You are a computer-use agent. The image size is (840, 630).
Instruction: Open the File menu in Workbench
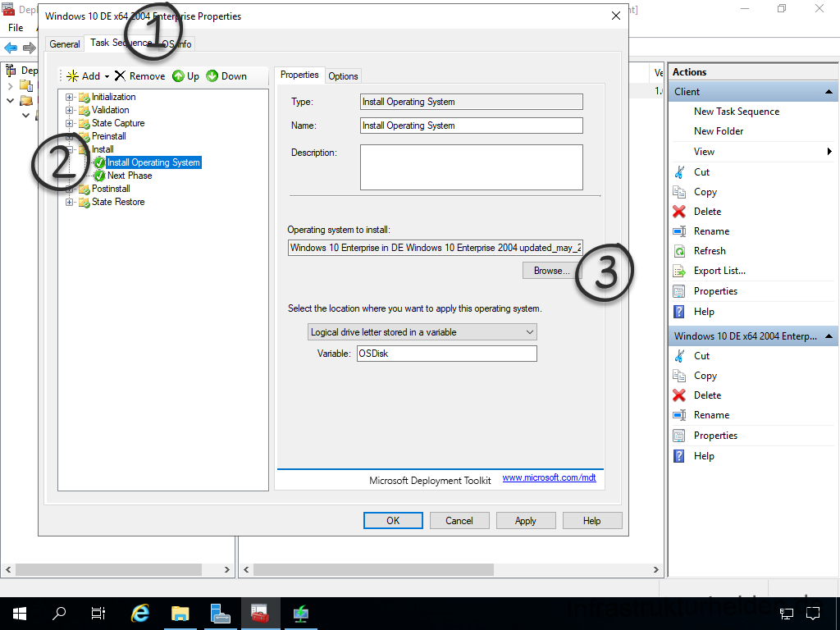16,27
